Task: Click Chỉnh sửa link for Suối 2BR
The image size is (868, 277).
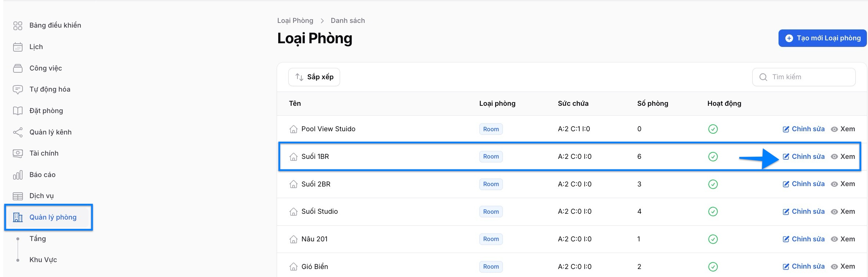Action: tap(804, 184)
